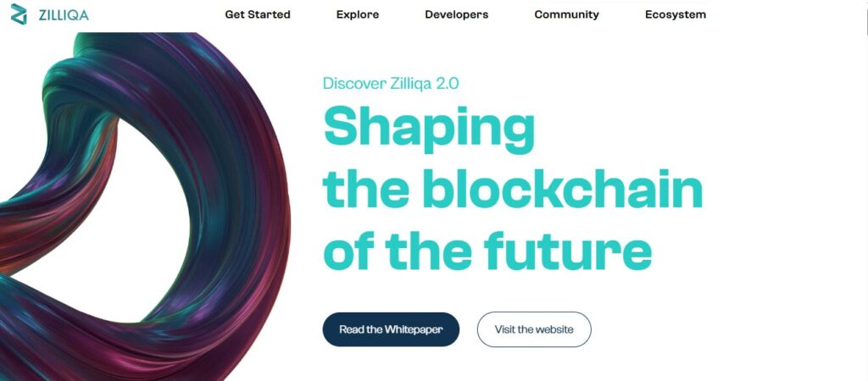This screenshot has width=868, height=381.
Task: Click the word 'the' before future
Action: [x=428, y=251]
